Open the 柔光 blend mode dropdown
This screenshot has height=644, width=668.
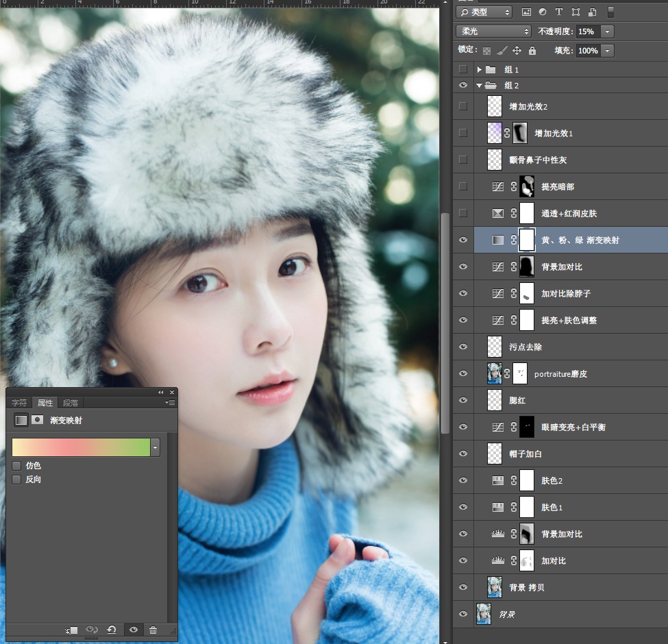[493, 32]
